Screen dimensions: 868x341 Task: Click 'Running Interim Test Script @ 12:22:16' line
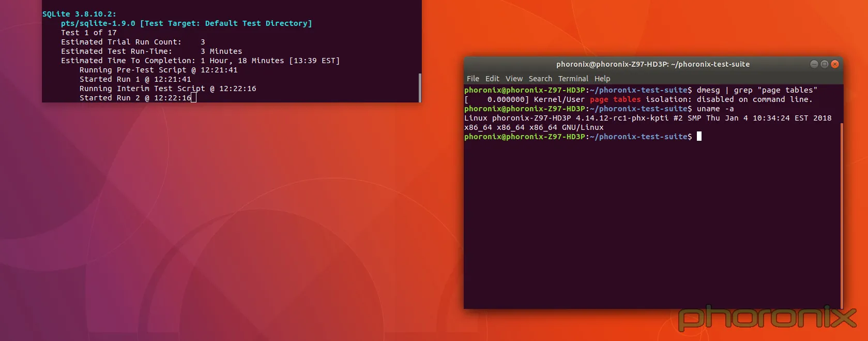[x=168, y=88]
